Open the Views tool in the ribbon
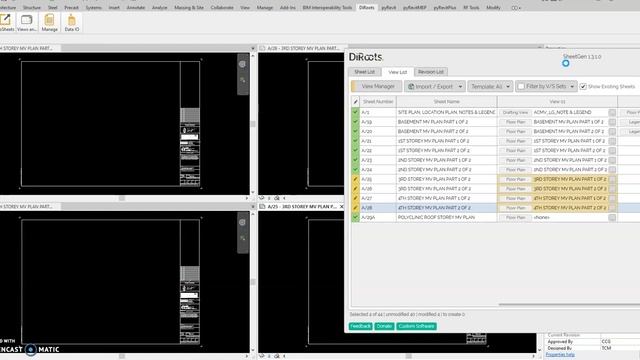The image size is (640, 360). click(27, 22)
